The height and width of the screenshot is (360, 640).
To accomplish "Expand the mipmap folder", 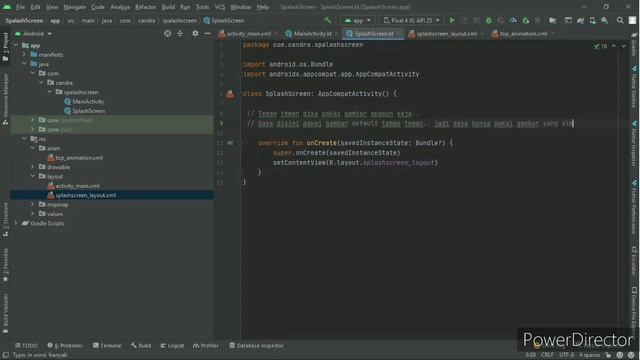I will pos(33,204).
